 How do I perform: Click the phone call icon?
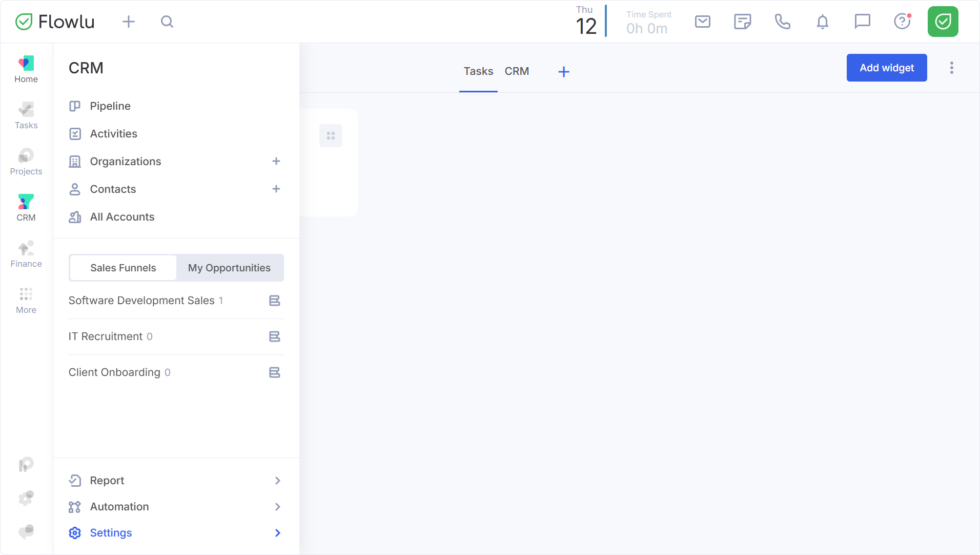(x=782, y=22)
